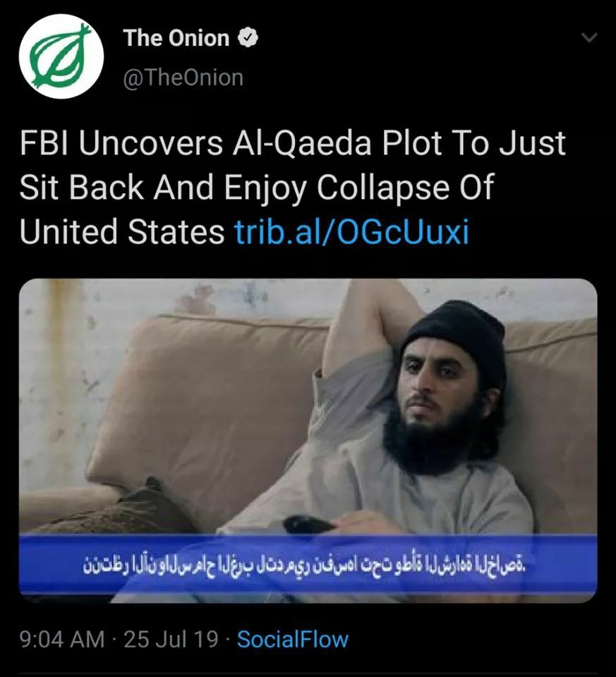Open the SocialFlow source link
The image size is (616, 677).
coord(293,640)
